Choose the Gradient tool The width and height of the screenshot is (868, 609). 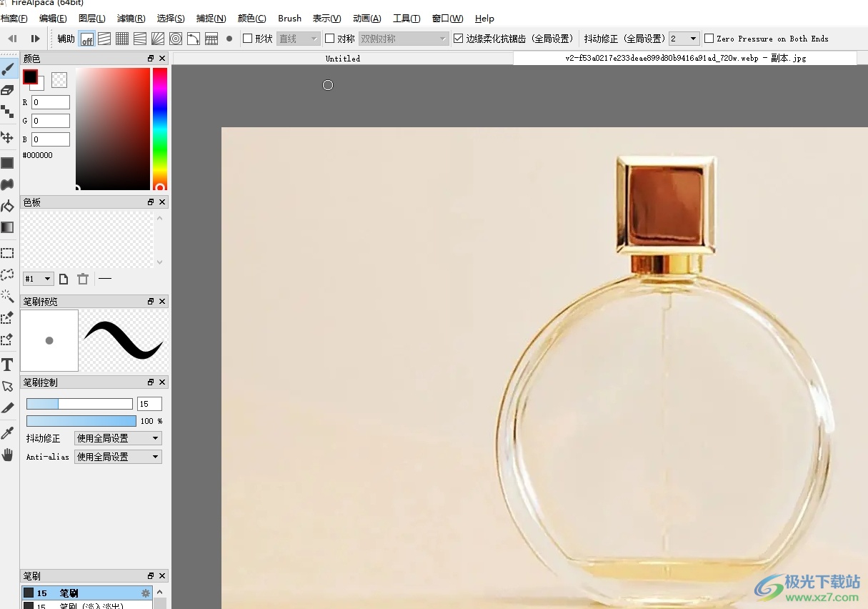click(7, 227)
